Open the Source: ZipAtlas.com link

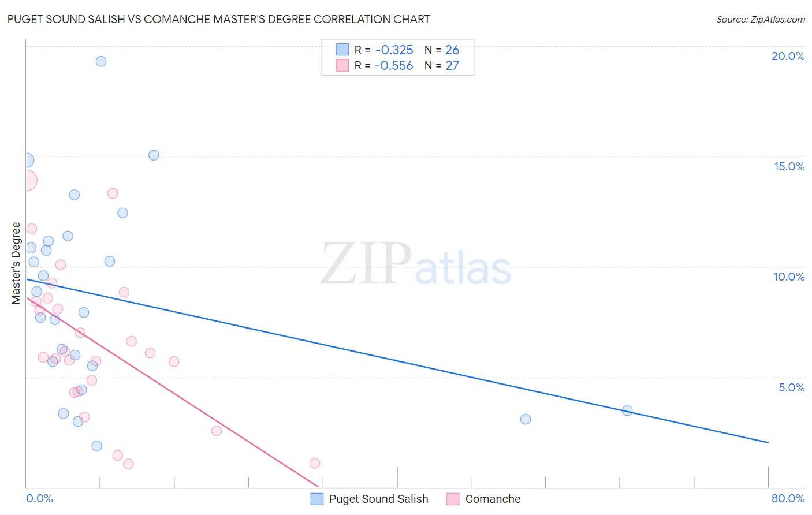[761, 19]
